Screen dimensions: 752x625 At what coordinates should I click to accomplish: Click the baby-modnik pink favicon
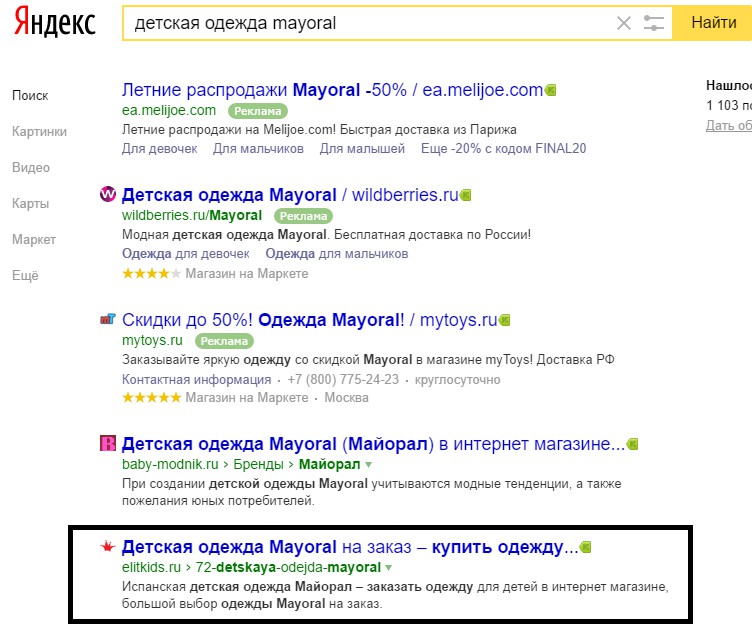pos(107,443)
